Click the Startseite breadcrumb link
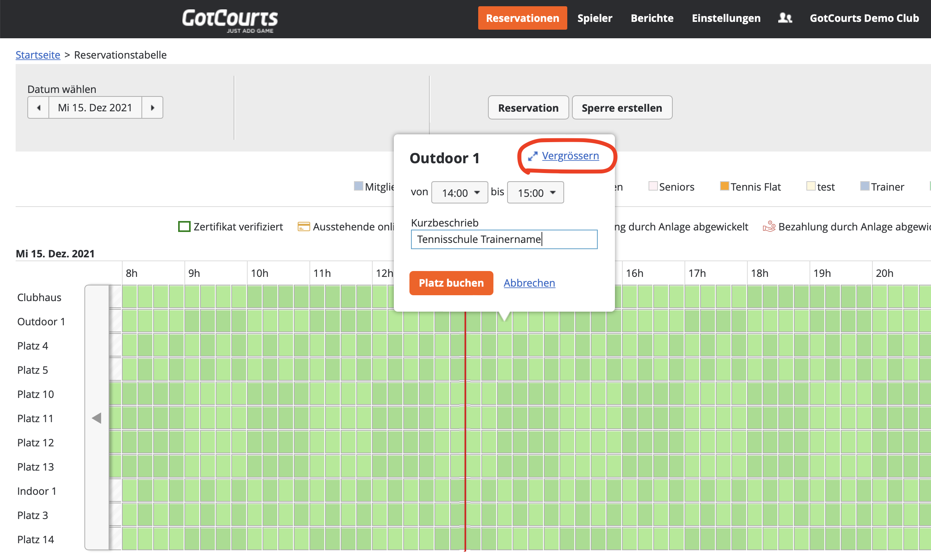 tap(38, 55)
